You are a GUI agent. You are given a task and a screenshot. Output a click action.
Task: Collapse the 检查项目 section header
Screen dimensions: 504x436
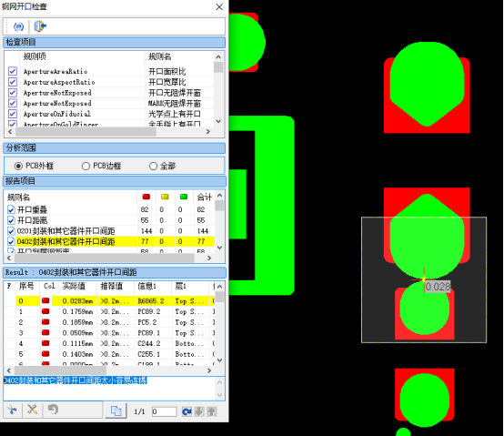tap(114, 42)
